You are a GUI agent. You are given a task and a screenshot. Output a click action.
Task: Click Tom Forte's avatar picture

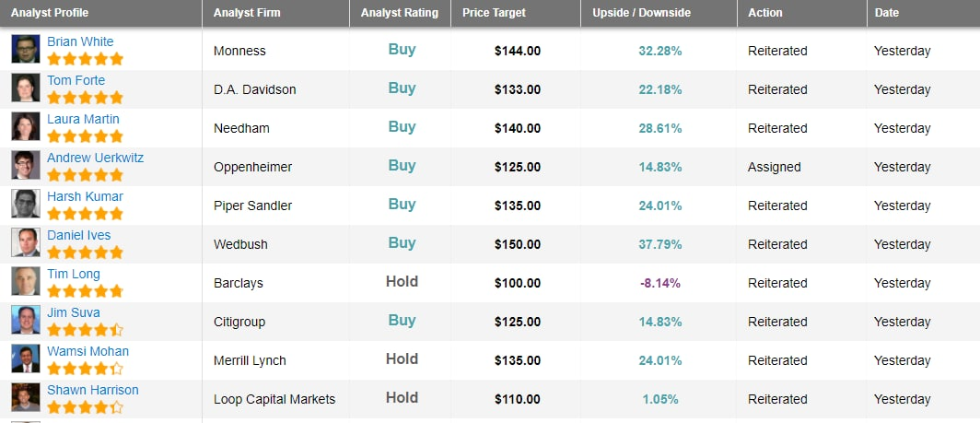tap(26, 88)
